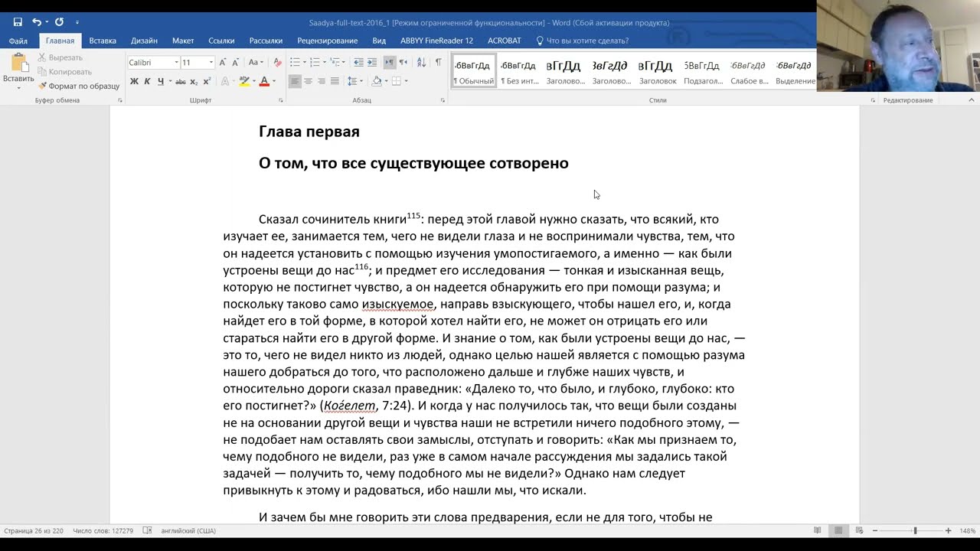Click the Save icon in quick access toolbar
The width and height of the screenshot is (980, 551).
coord(18,22)
